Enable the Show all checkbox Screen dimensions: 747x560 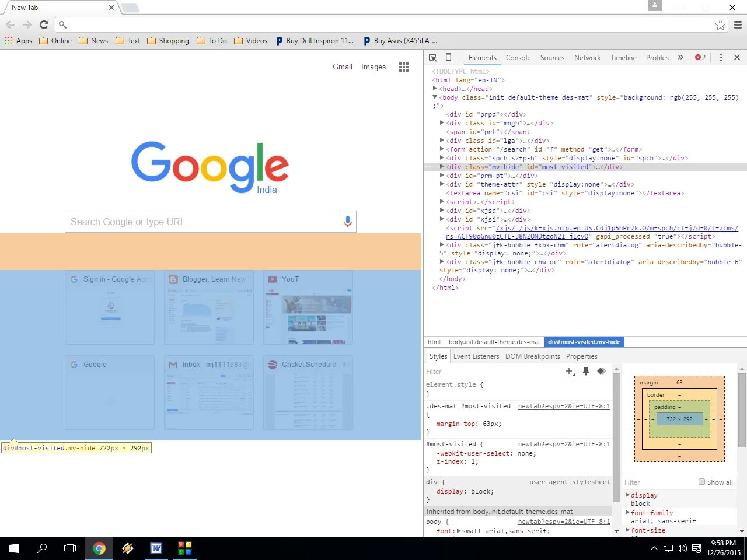(x=701, y=482)
